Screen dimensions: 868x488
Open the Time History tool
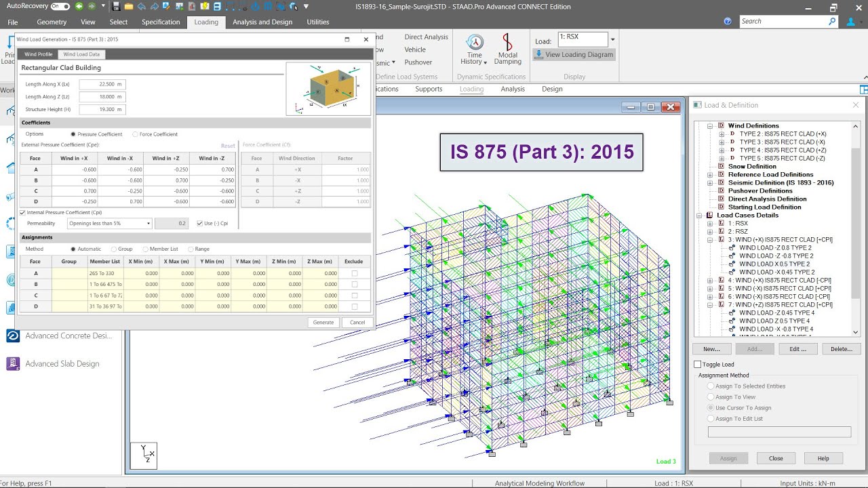[475, 49]
